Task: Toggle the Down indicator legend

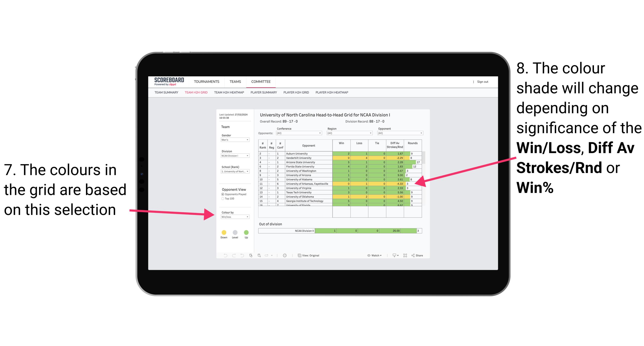Action: coord(223,231)
